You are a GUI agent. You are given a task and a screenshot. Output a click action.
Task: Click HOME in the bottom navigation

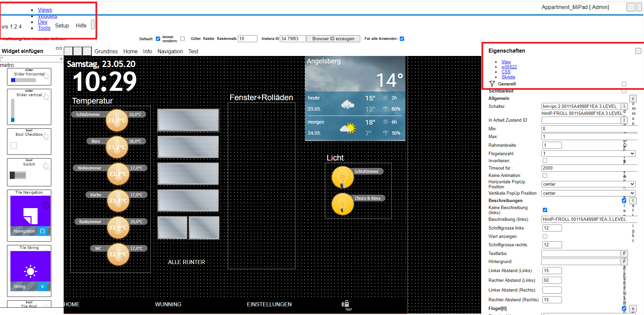pos(72,304)
